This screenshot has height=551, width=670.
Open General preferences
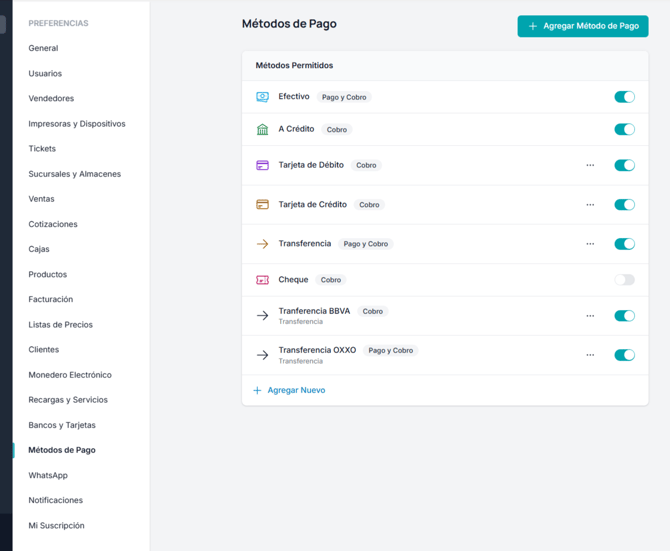[x=43, y=48]
